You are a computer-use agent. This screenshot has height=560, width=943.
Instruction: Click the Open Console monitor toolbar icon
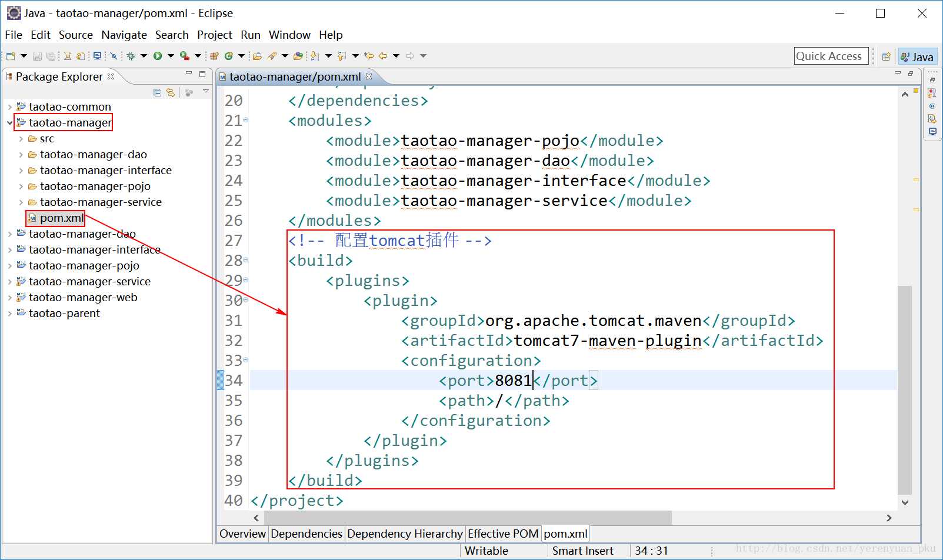tap(97, 56)
